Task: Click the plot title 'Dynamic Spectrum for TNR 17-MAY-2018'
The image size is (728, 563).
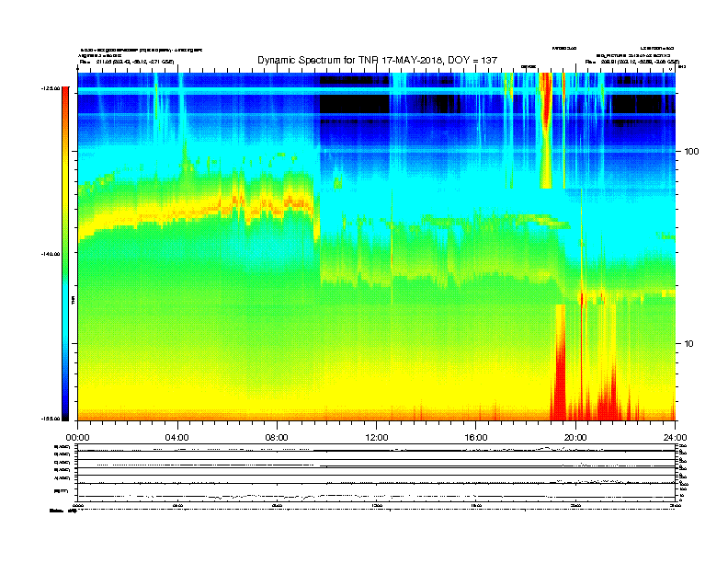Action: point(377,60)
